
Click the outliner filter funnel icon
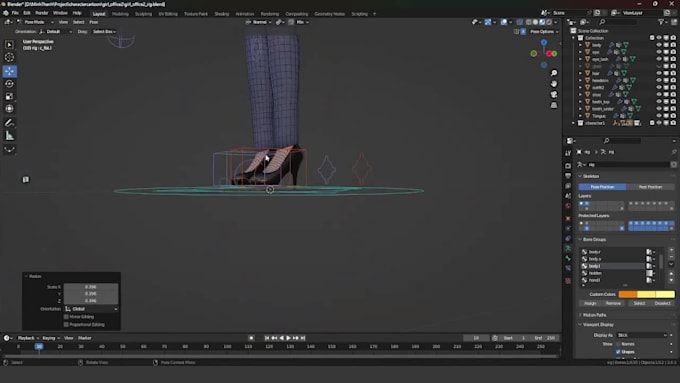click(661, 22)
